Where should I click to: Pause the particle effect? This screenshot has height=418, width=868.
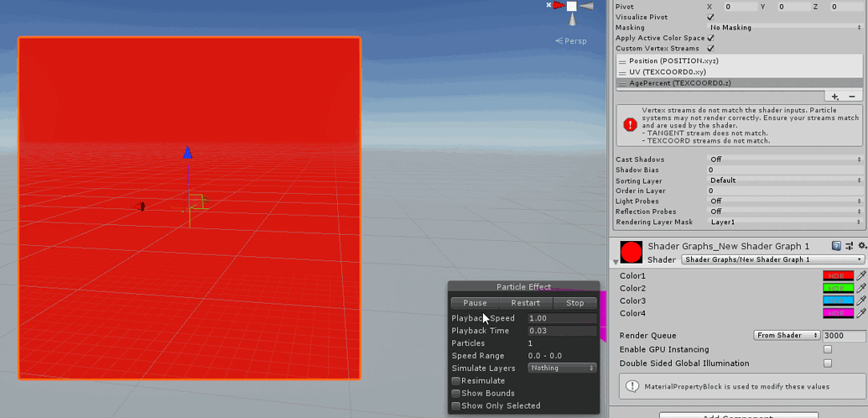[x=475, y=303]
